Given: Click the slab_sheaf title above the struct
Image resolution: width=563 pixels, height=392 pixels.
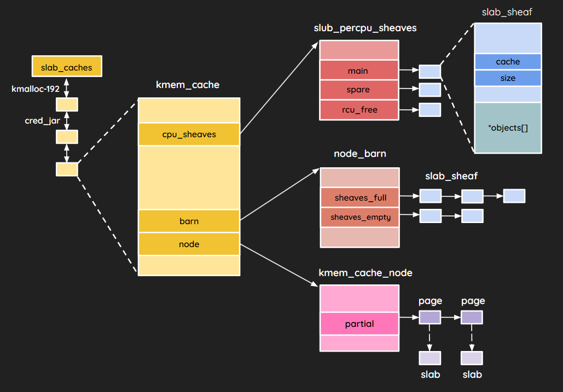Looking at the screenshot, I should [x=507, y=12].
